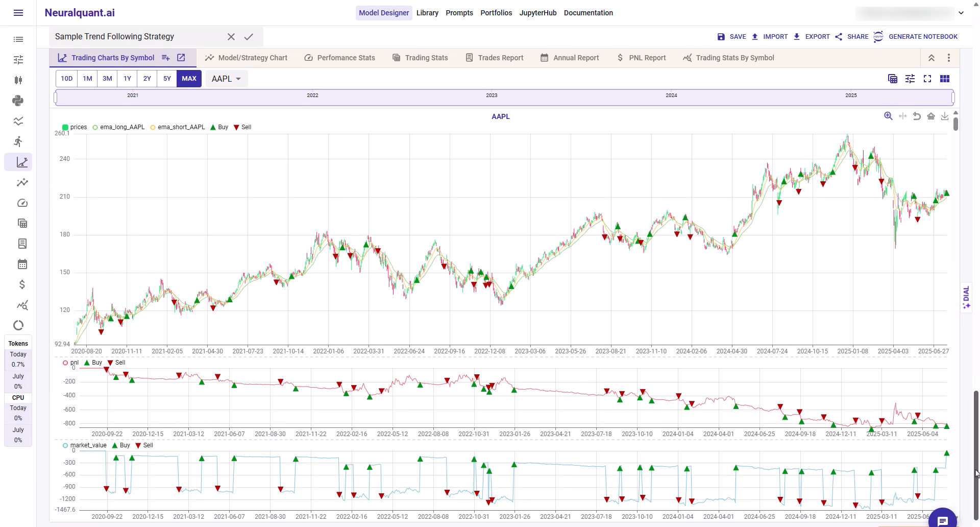980x527 pixels.
Task: Open Trading Charts in new window
Action: click(x=181, y=58)
